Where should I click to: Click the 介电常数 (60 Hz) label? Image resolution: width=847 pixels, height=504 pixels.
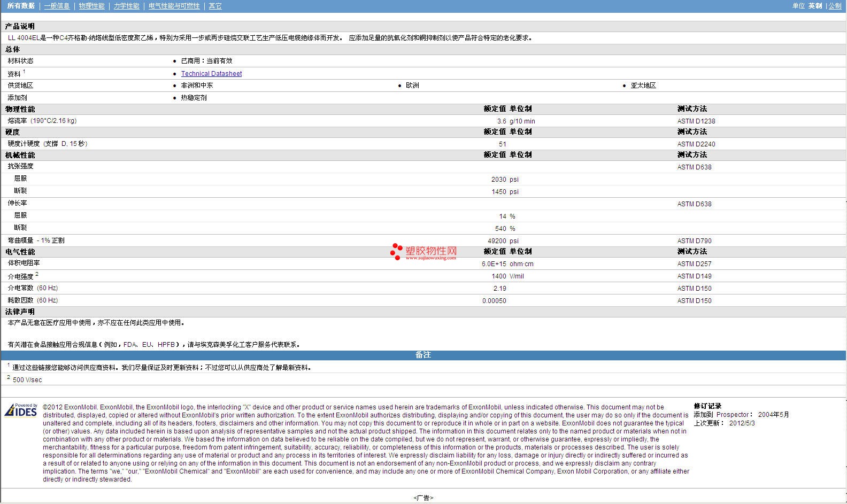click(33, 288)
